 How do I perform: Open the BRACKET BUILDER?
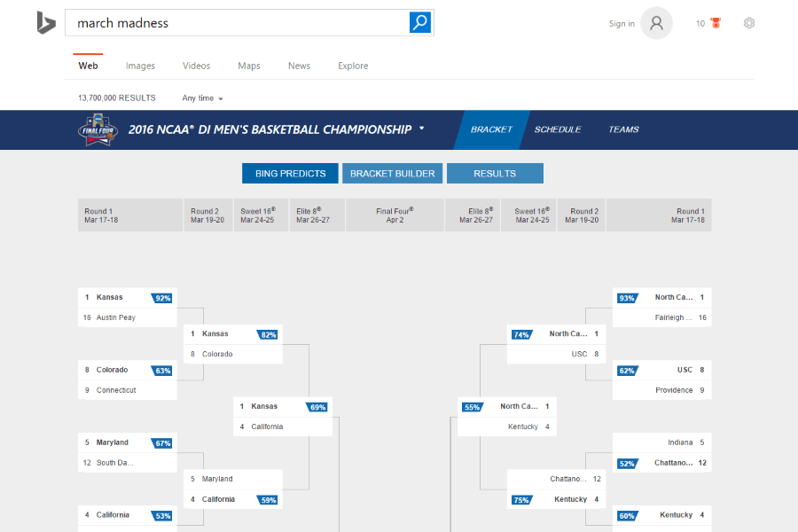392,173
